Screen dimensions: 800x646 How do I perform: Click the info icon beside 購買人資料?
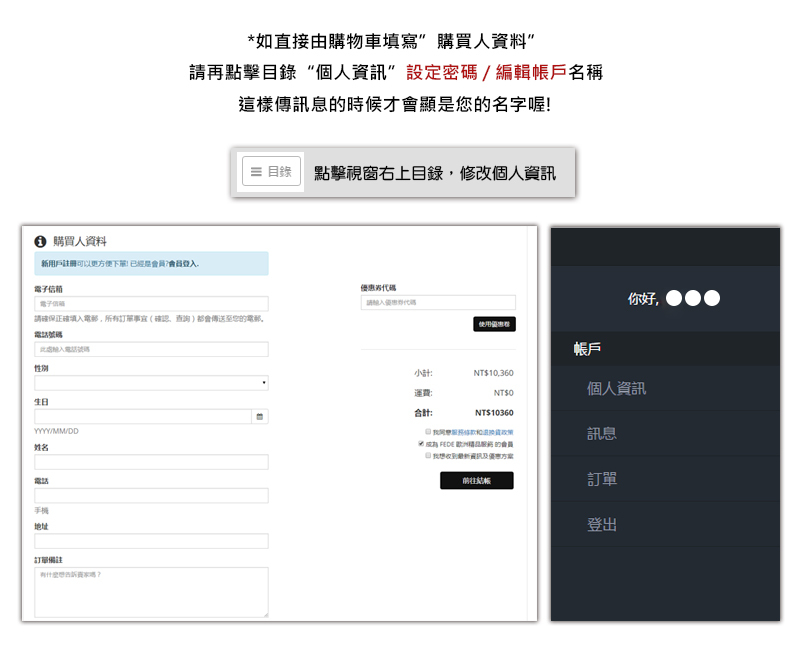pyautogui.click(x=40, y=241)
